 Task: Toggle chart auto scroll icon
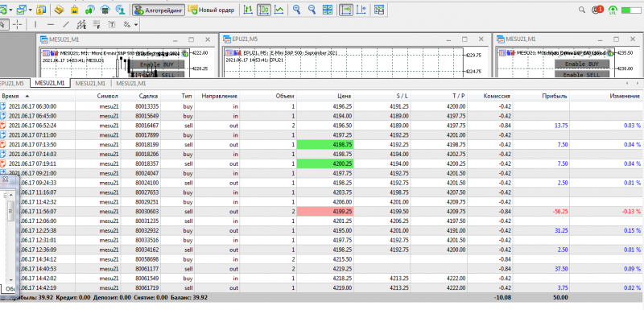click(345, 10)
